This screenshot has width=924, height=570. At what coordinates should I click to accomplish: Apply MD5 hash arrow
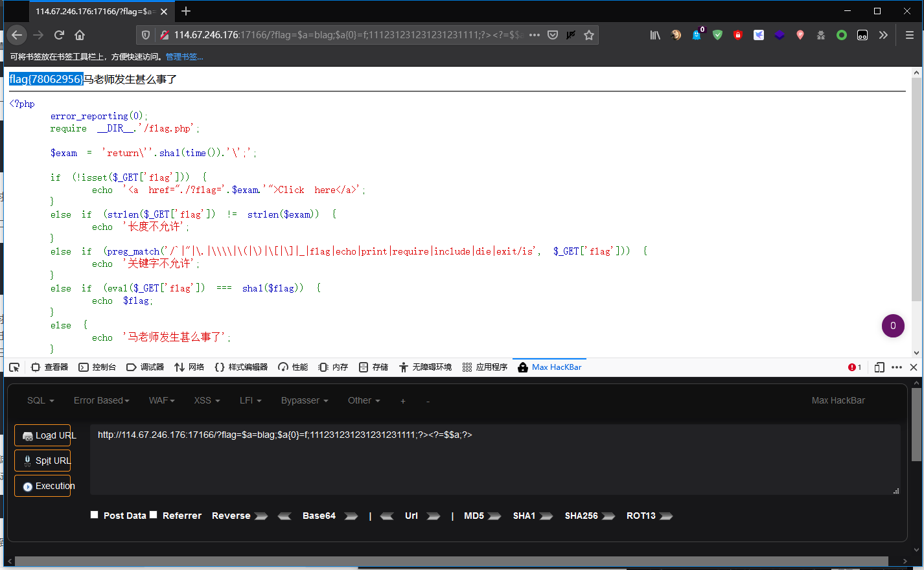click(x=494, y=516)
